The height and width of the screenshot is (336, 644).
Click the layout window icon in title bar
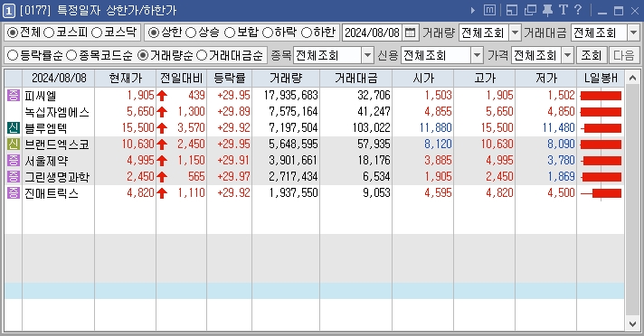coord(512,10)
